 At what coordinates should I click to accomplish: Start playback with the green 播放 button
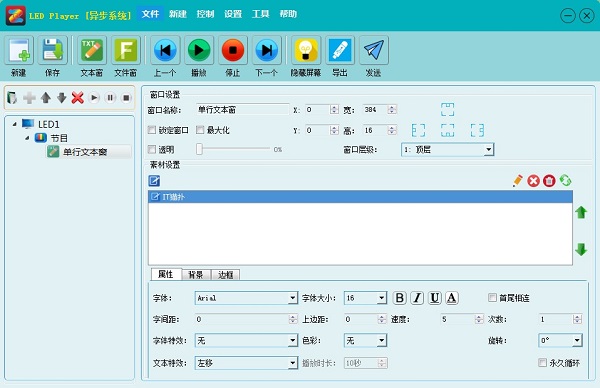pos(199,50)
